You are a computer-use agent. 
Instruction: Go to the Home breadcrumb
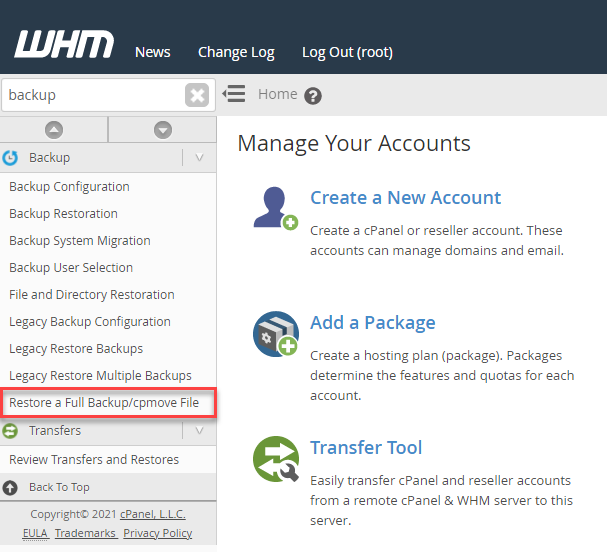pyautogui.click(x=278, y=94)
